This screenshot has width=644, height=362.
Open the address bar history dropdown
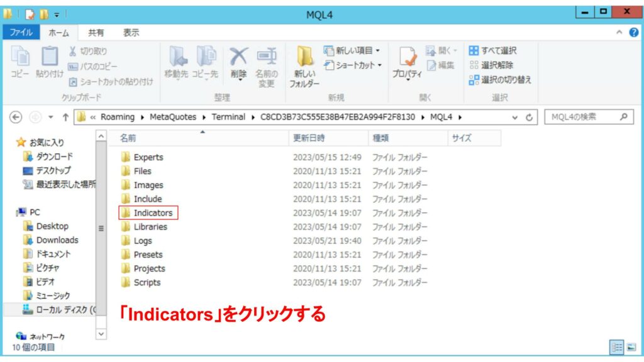point(515,118)
